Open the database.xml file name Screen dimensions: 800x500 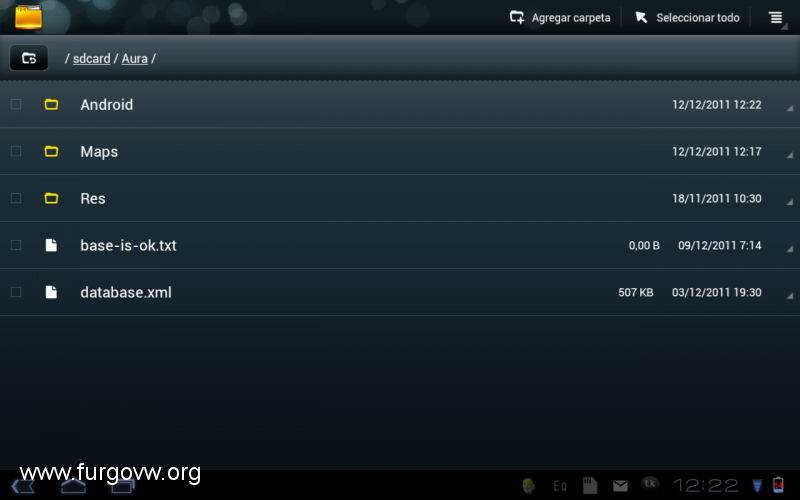(x=126, y=292)
